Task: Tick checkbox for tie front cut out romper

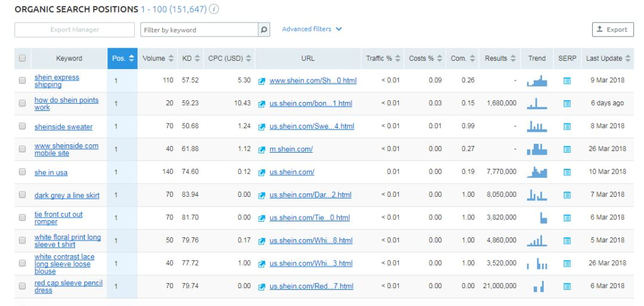Action: coord(22,217)
